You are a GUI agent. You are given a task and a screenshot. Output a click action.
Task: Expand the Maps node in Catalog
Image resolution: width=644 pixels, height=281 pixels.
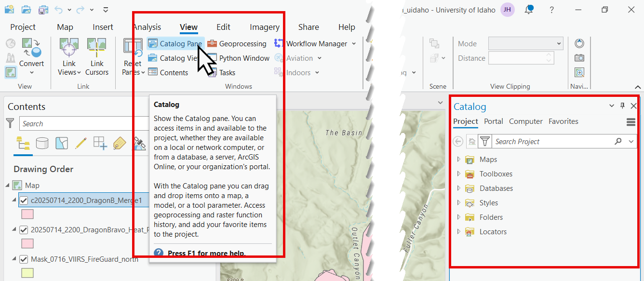pos(459,160)
